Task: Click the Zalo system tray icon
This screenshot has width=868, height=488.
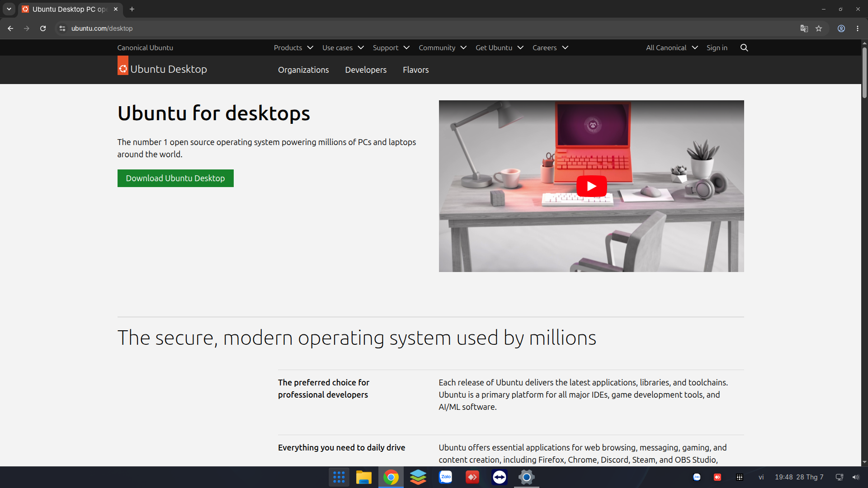Action: pyautogui.click(x=697, y=477)
